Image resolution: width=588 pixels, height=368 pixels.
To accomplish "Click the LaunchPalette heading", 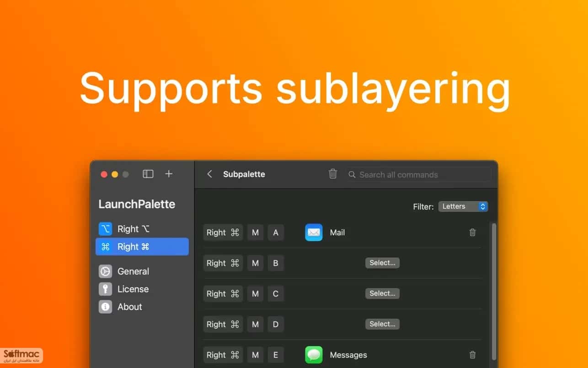I will pos(137,204).
